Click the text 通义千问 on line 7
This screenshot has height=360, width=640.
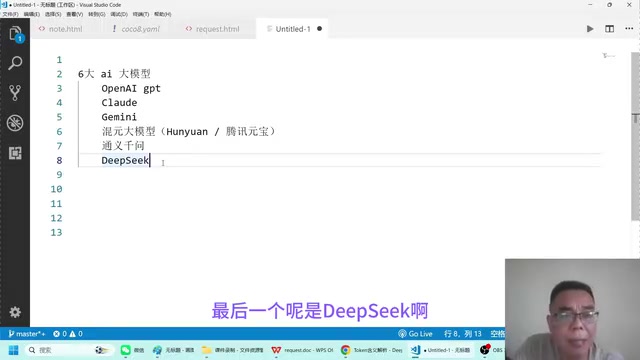point(123,146)
